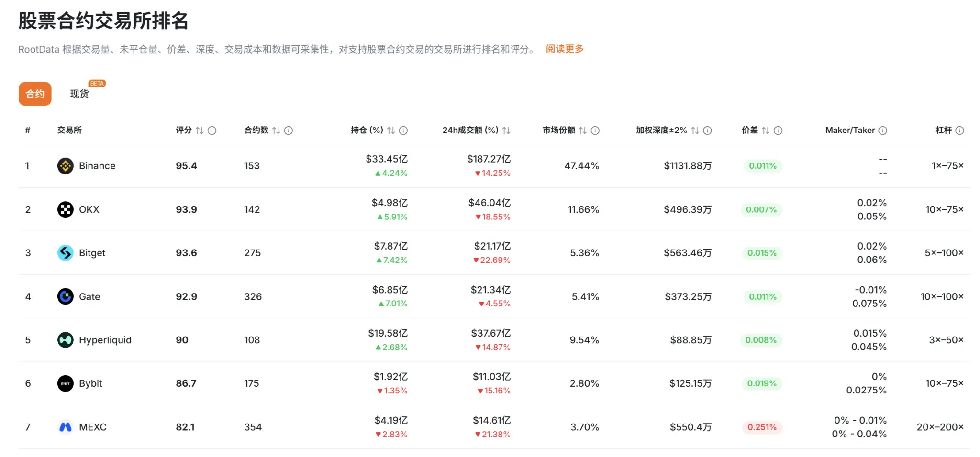Click Gate contract count 326

pyautogui.click(x=253, y=296)
